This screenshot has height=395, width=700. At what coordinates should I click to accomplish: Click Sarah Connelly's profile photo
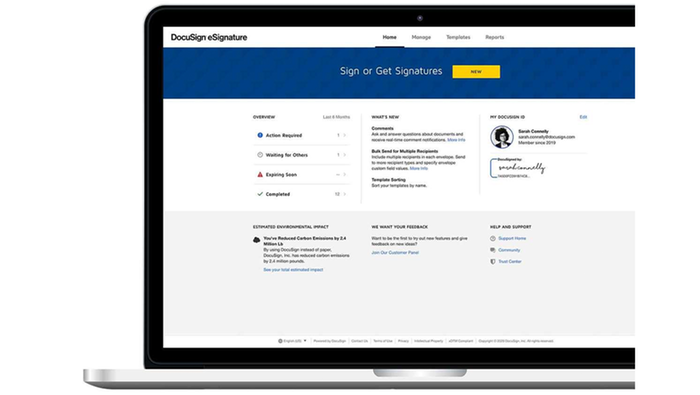[x=502, y=137]
